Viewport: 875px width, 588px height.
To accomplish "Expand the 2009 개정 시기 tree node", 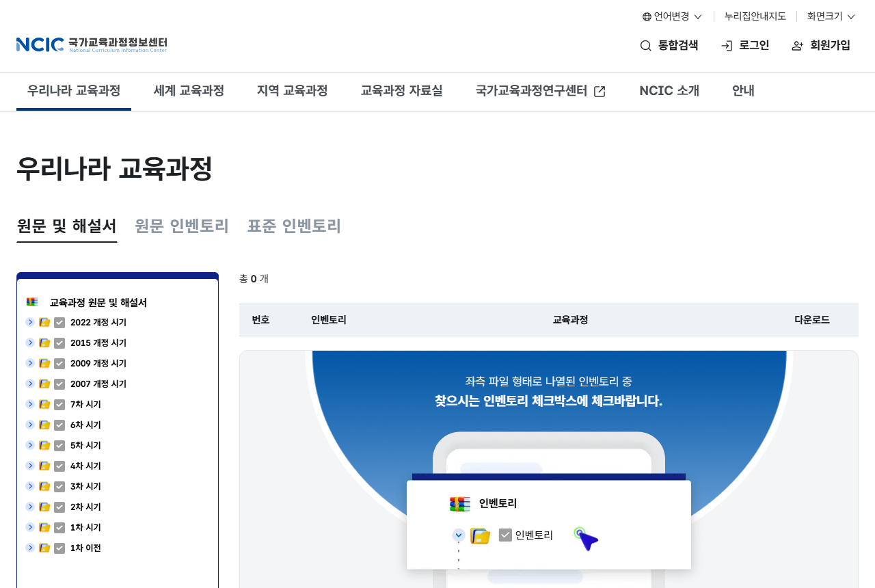I will 30,363.
